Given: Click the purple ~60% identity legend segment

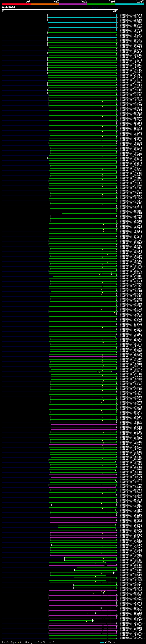Looking at the screenshot, I should click(73, 4).
